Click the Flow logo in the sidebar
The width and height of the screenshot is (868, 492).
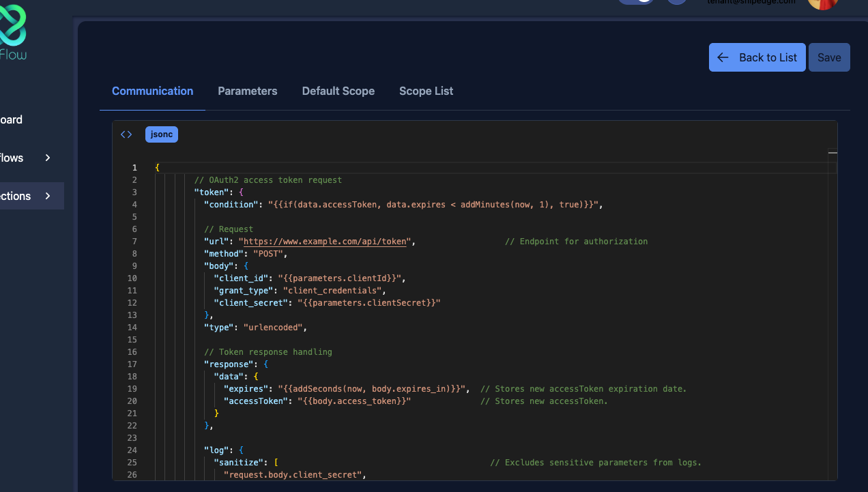pyautogui.click(x=14, y=31)
